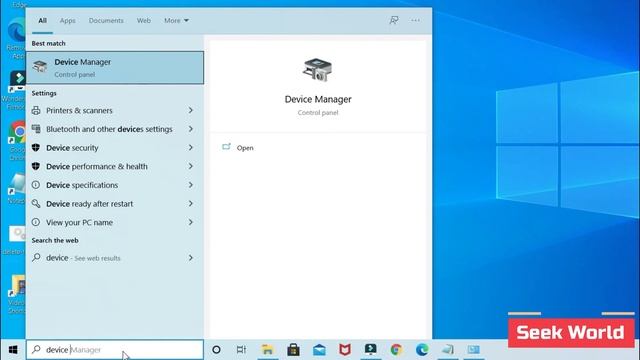Open the Device specifications result
Screen dimensions: 640x360
115,185
